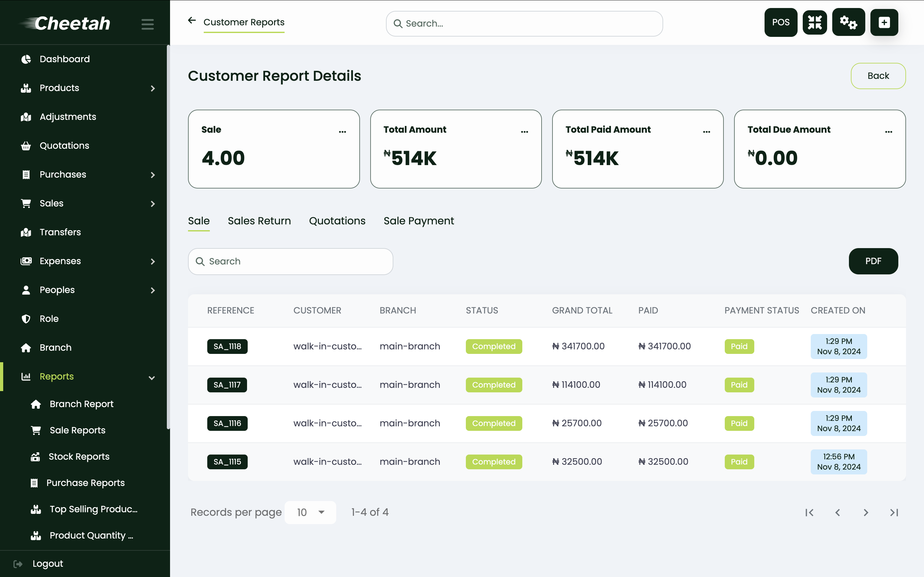Expand the Products submenu chevron

tap(153, 88)
